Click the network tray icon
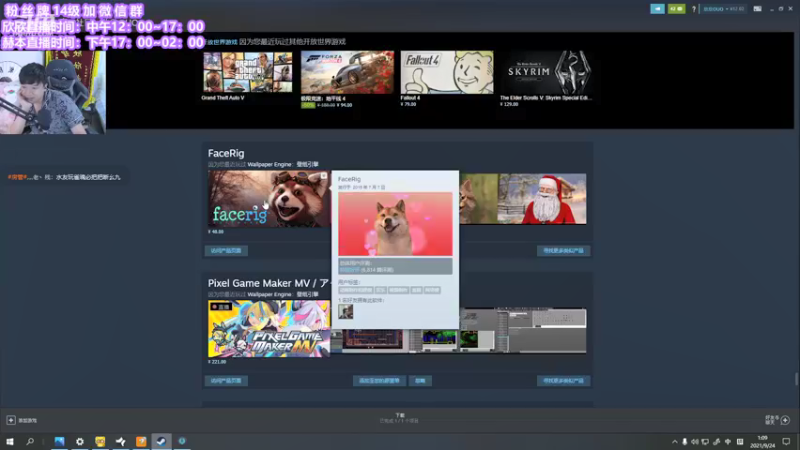 [x=706, y=442]
